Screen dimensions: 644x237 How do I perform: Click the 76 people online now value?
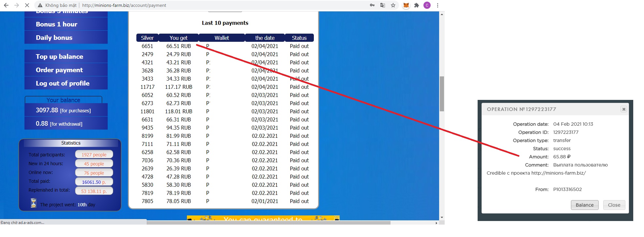(x=94, y=173)
